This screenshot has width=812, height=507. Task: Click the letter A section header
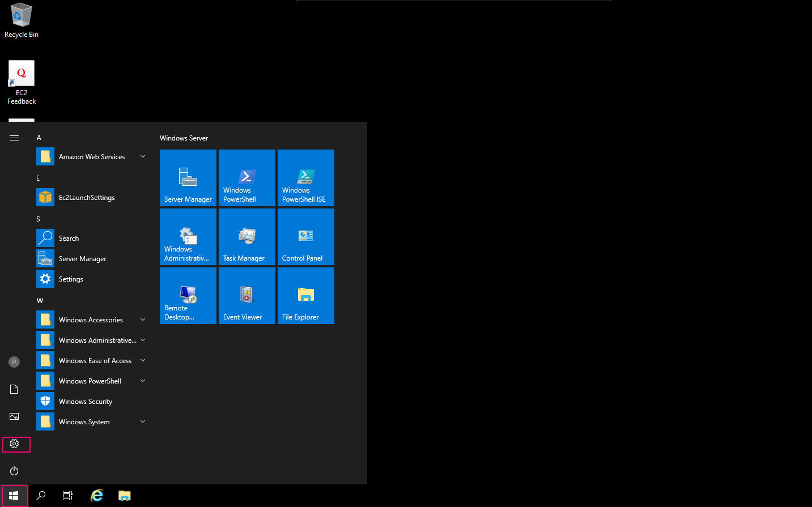(x=39, y=138)
